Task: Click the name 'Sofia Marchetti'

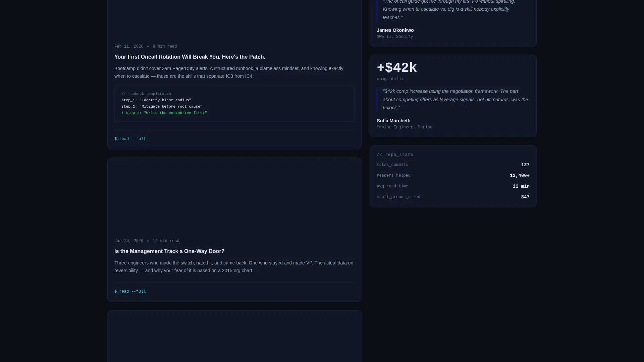Action: point(393,121)
